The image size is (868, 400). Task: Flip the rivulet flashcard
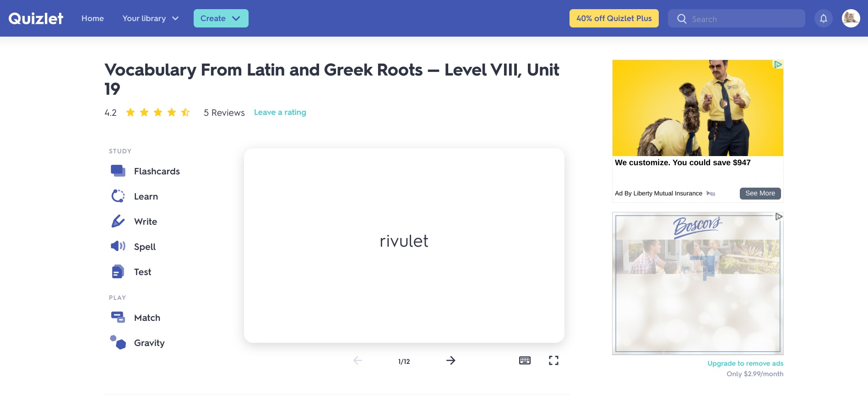click(404, 245)
